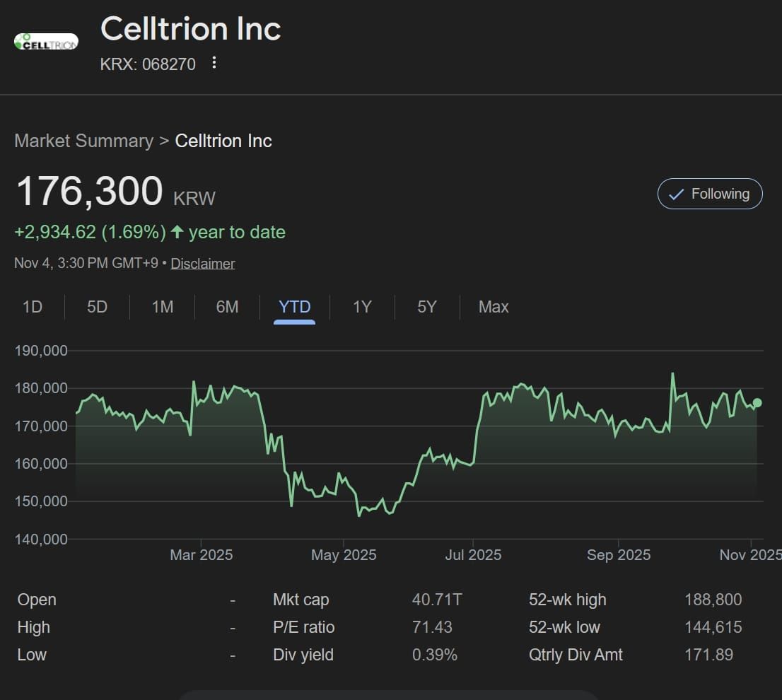
Task: Open the 1Y range selector
Action: (x=361, y=307)
